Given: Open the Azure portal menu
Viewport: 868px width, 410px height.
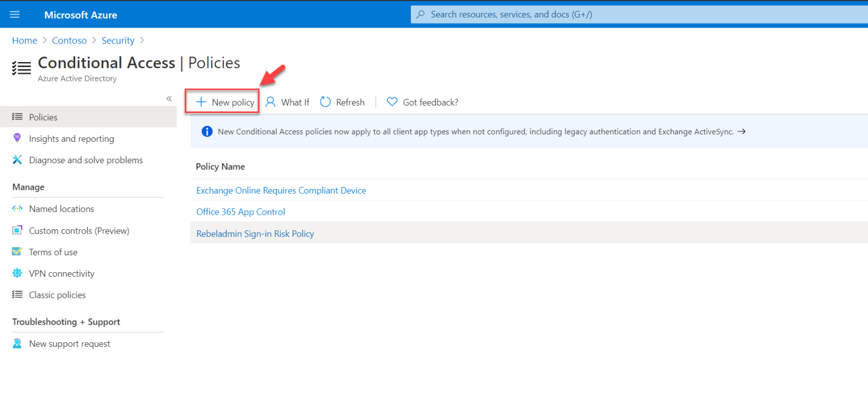Looking at the screenshot, I should (x=14, y=14).
